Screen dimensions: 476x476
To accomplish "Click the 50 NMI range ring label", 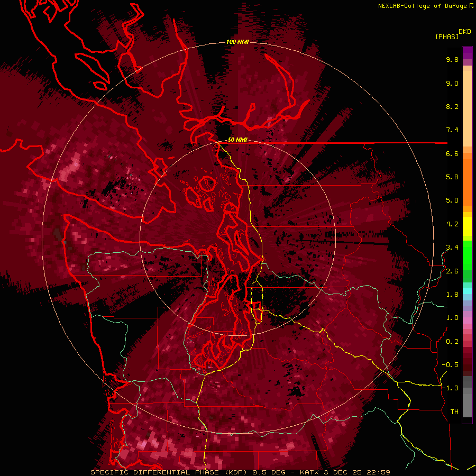I will [237, 140].
